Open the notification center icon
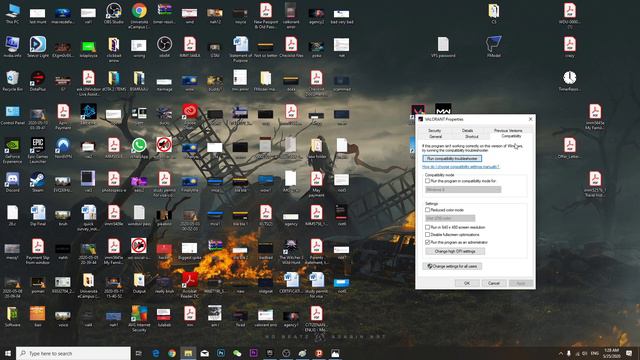Screen dimensions: 640x360 (x=629, y=353)
